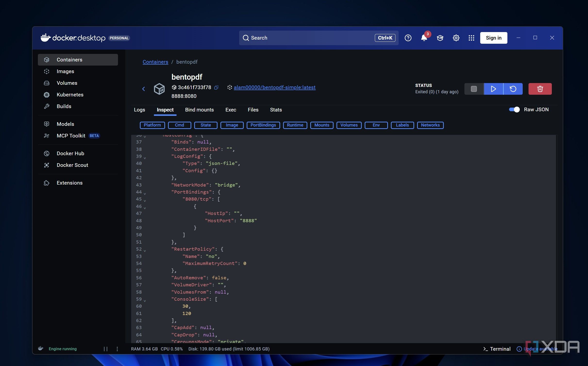588x366 pixels.
Task: Open the help question mark icon
Action: (408, 38)
